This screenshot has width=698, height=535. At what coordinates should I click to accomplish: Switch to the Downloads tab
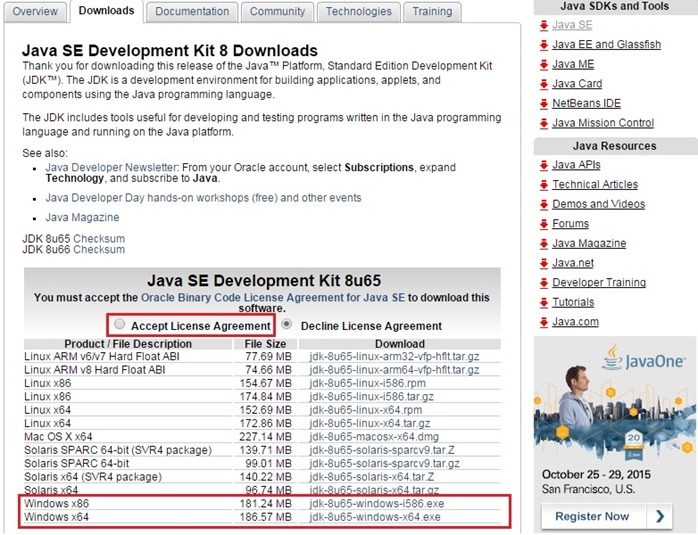[106, 11]
